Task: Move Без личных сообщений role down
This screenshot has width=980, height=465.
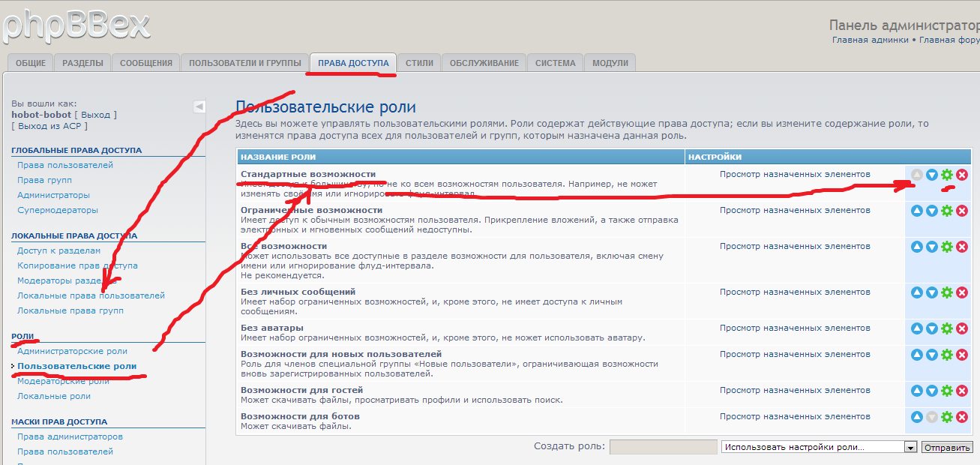Action: (932, 292)
